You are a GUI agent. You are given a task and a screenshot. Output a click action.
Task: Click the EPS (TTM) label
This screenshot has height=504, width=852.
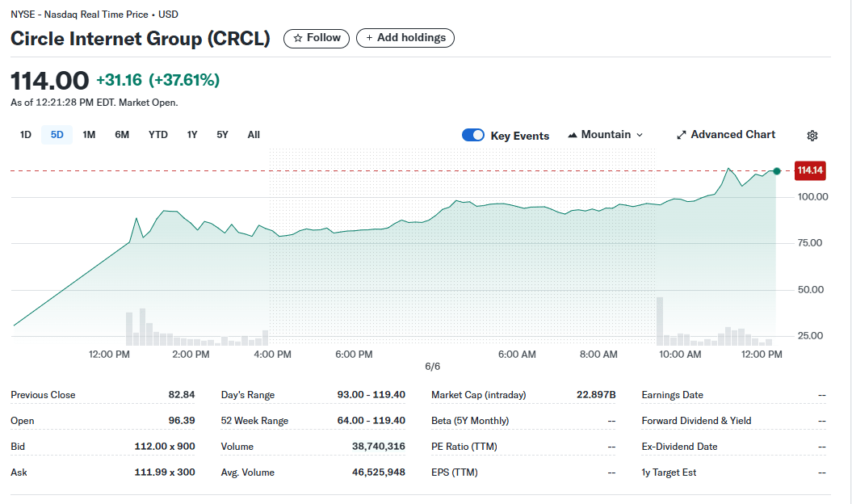pyautogui.click(x=454, y=472)
